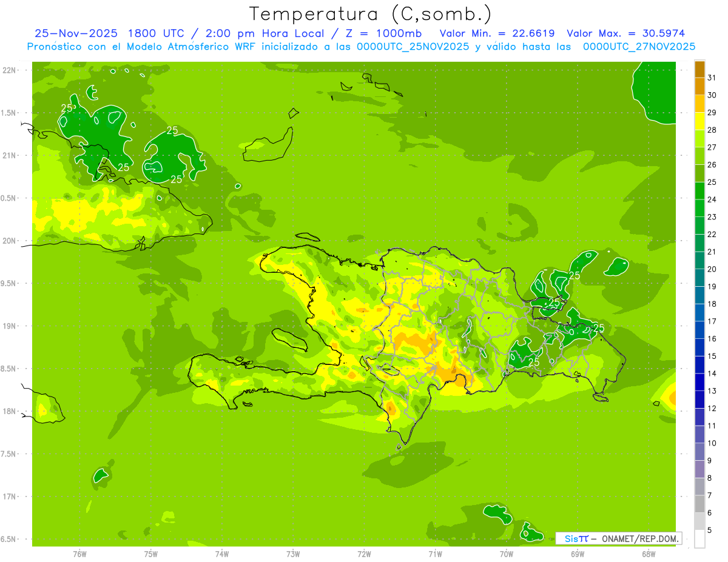Click the '75W' longitude axis label
Viewport: 728px width, 562px height.
[x=150, y=554]
